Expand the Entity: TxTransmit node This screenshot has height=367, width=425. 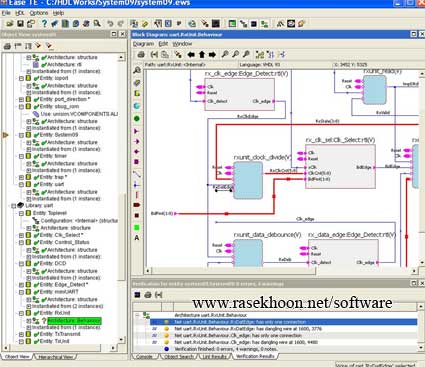21,334
